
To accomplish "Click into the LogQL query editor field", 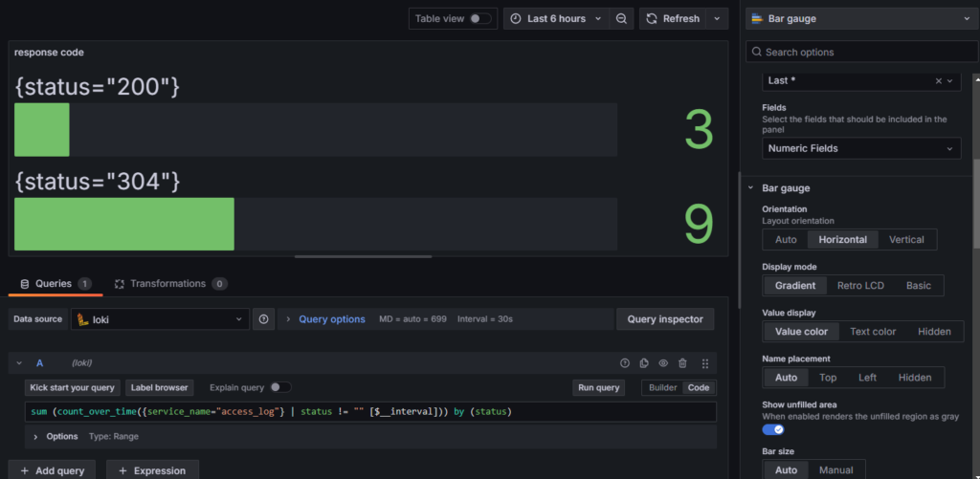I will coord(370,412).
